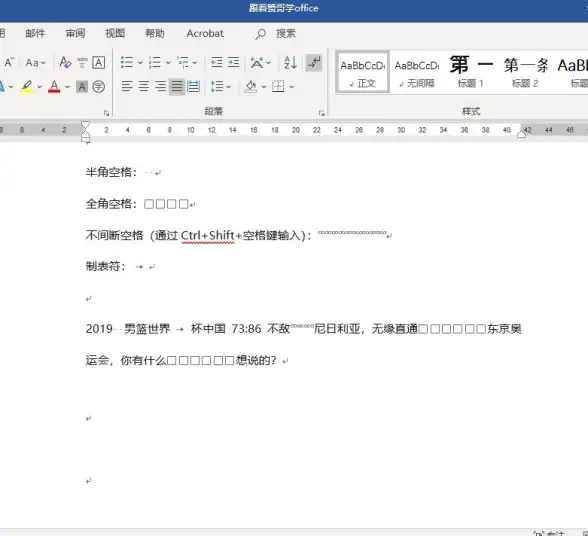Apply the red font color

pos(54,87)
